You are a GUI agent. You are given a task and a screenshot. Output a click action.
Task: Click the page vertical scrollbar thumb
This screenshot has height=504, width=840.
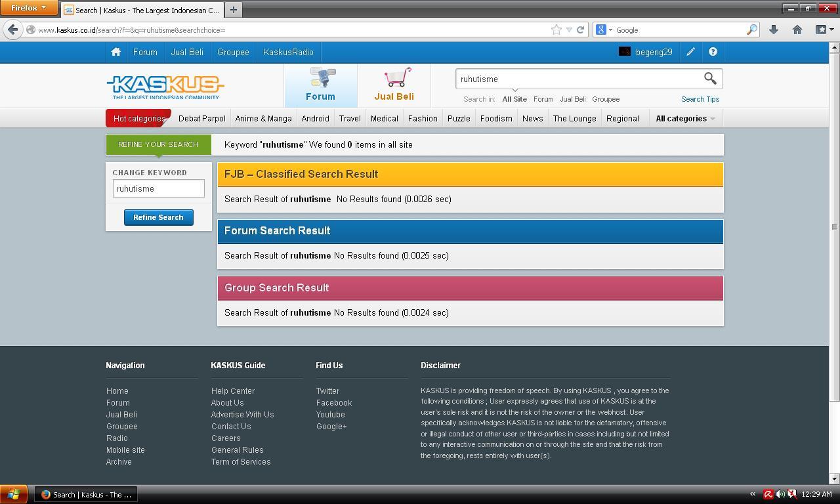(x=834, y=226)
